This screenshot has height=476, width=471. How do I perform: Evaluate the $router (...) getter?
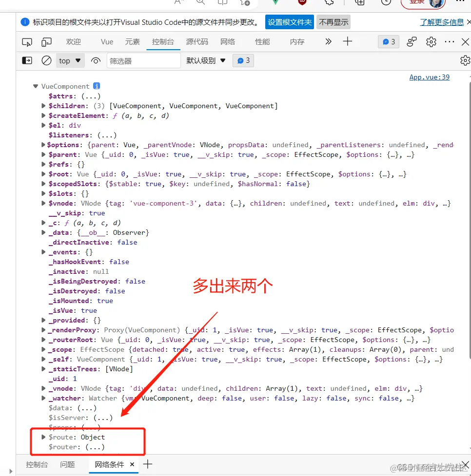click(x=95, y=447)
